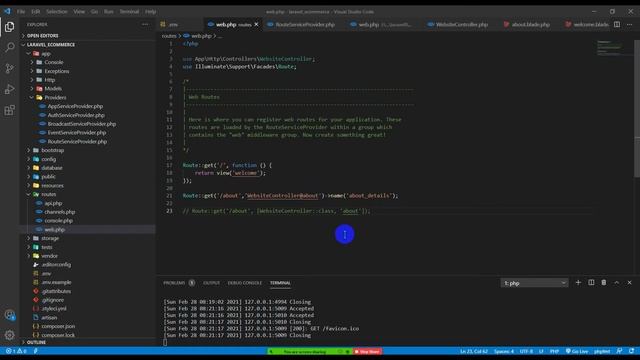Split the terminal panel
The width and height of the screenshot is (640, 360).
point(591,282)
